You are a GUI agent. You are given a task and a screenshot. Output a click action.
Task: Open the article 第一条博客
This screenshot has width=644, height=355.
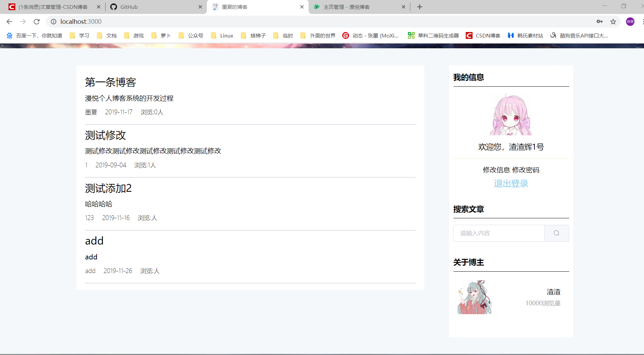click(110, 82)
